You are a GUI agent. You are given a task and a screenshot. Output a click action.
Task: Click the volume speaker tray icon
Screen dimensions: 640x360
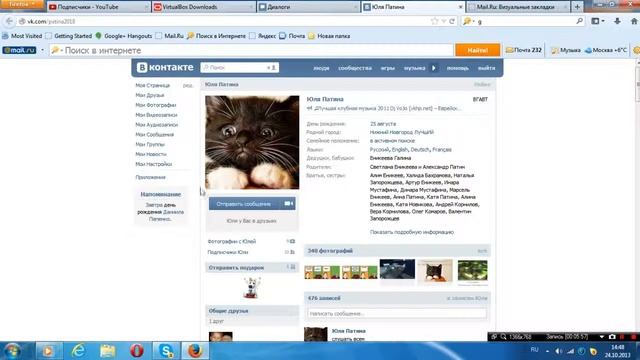pyautogui.click(x=558, y=351)
